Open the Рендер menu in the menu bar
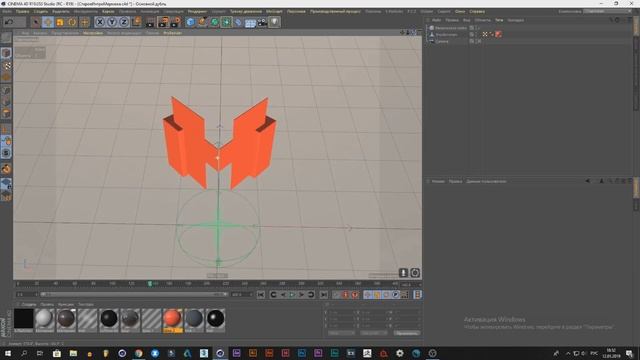The width and height of the screenshot is (640, 360). point(197,11)
